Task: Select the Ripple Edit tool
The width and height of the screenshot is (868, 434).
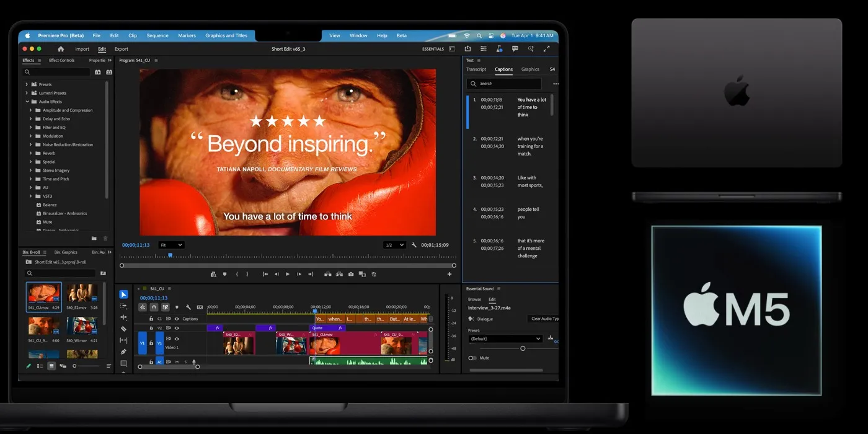Action: click(123, 317)
